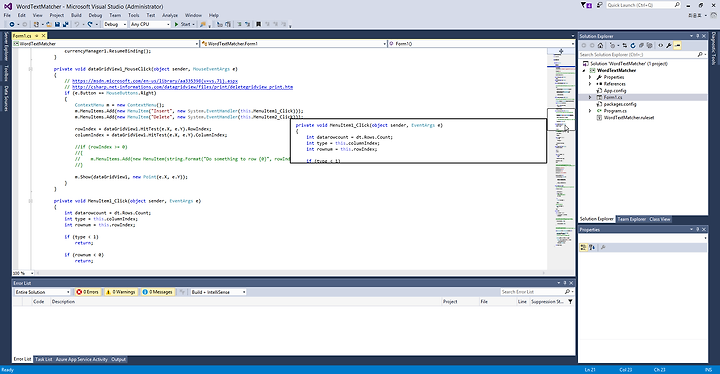Open the WordTextMatcher project navigation dropdown

coord(106,44)
